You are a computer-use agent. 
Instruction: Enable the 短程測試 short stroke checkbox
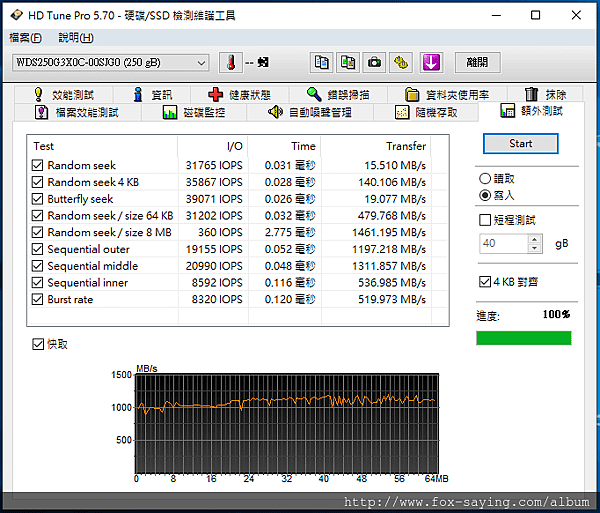[x=485, y=220]
